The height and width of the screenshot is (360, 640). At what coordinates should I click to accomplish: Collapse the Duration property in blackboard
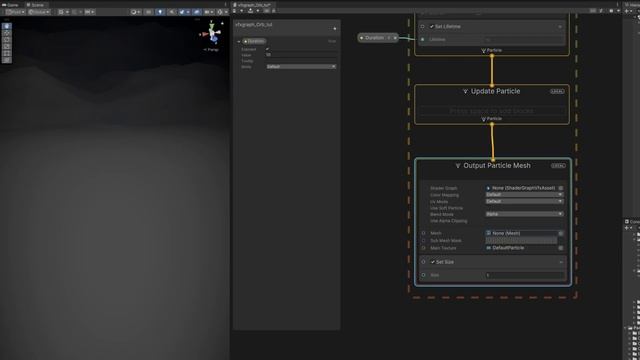[239, 41]
